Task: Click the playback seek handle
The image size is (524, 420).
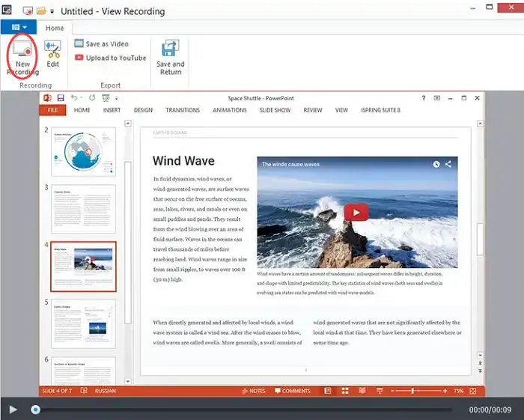Action: click(x=35, y=410)
